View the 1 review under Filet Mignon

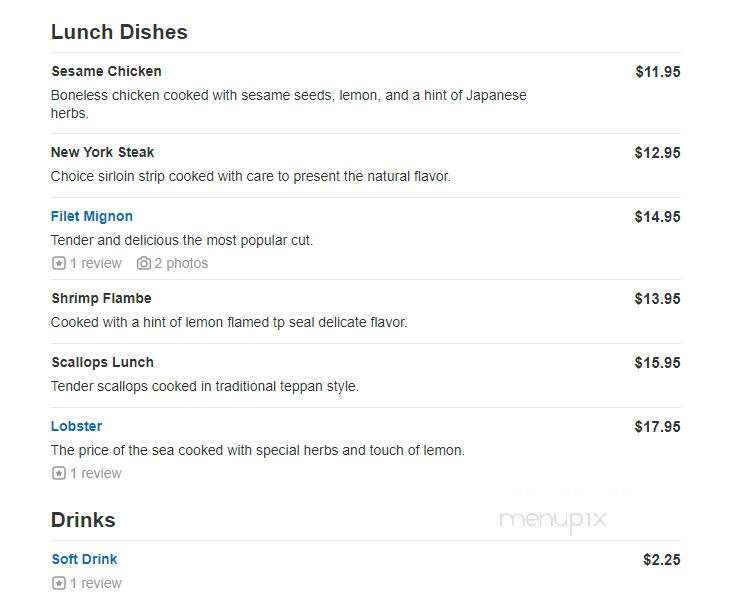click(x=96, y=263)
